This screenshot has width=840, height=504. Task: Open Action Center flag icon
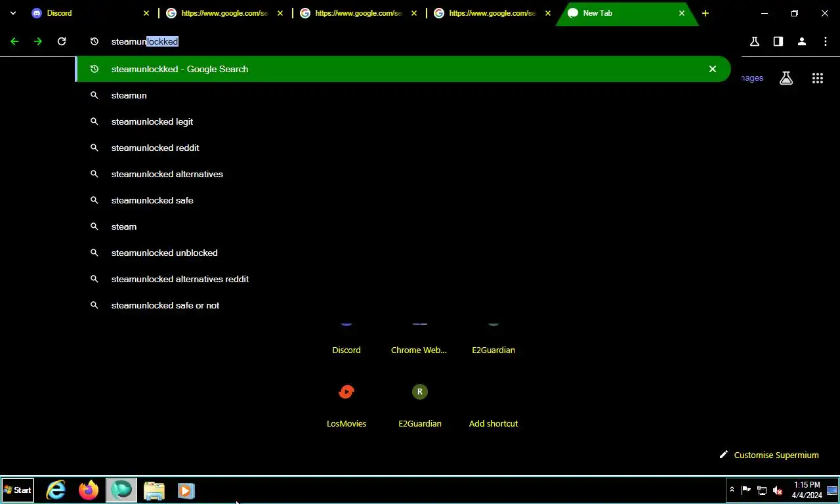(x=746, y=490)
